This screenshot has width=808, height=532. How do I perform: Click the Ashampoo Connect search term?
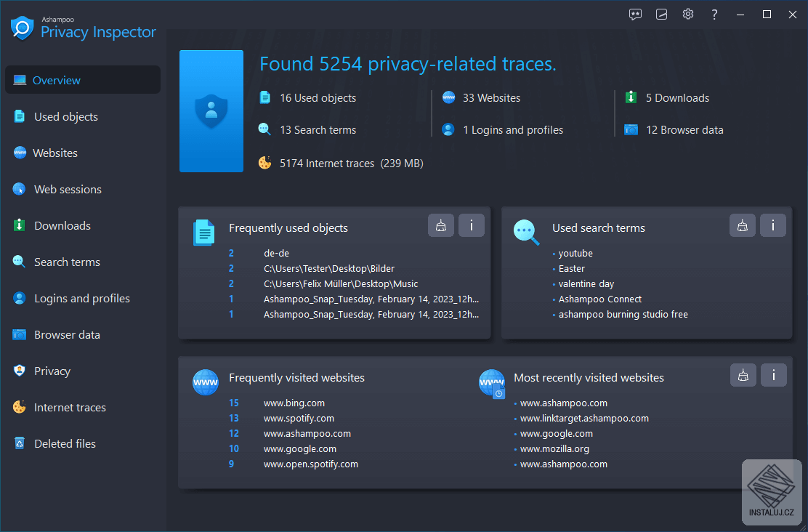point(599,299)
